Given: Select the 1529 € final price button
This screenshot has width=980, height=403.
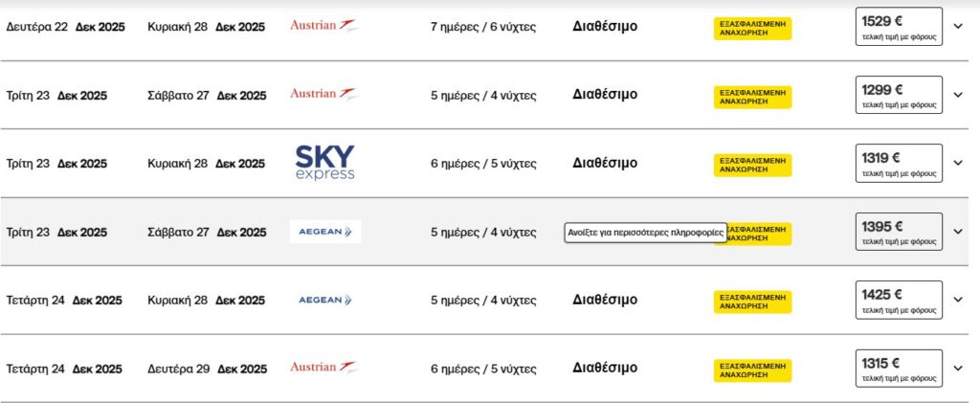Looking at the screenshot, I should click(899, 27).
